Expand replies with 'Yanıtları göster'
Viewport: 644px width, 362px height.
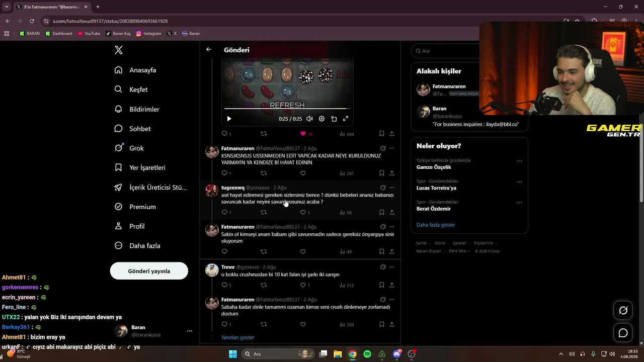[238, 337]
